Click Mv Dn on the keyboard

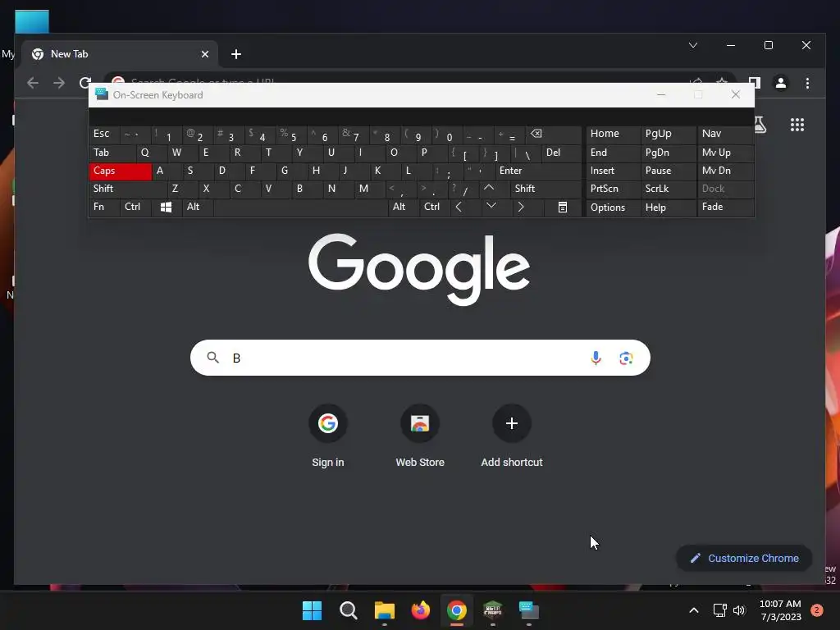pyautogui.click(x=725, y=171)
